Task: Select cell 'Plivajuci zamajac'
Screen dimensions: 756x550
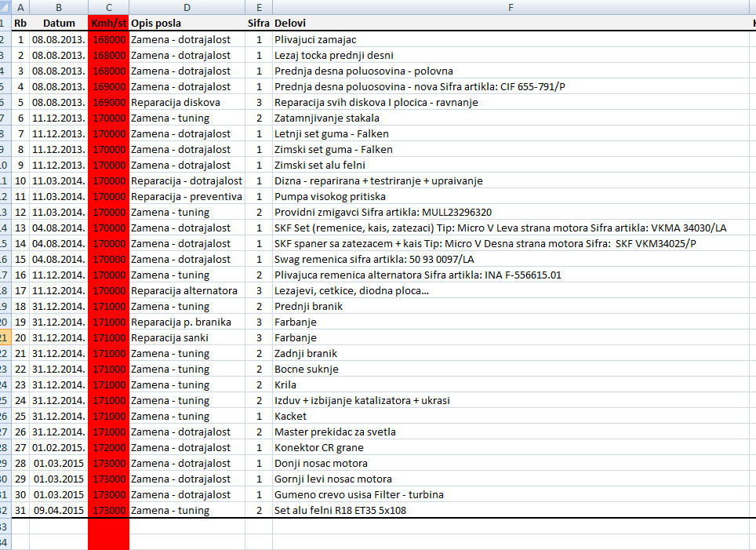Action: (511, 39)
